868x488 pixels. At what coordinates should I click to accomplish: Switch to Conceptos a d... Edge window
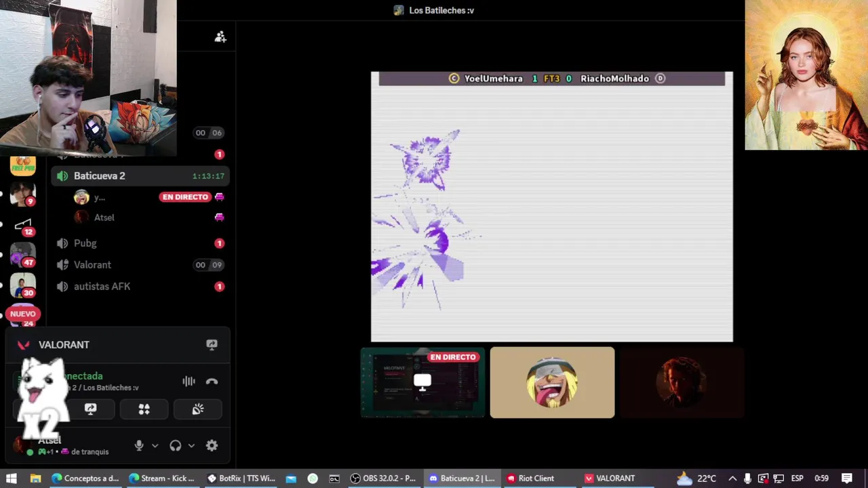[85, 479]
